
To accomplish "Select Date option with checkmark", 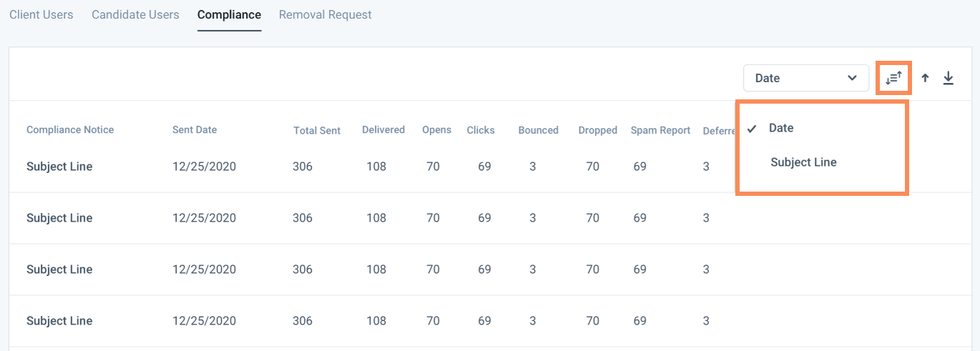I will tap(781, 128).
